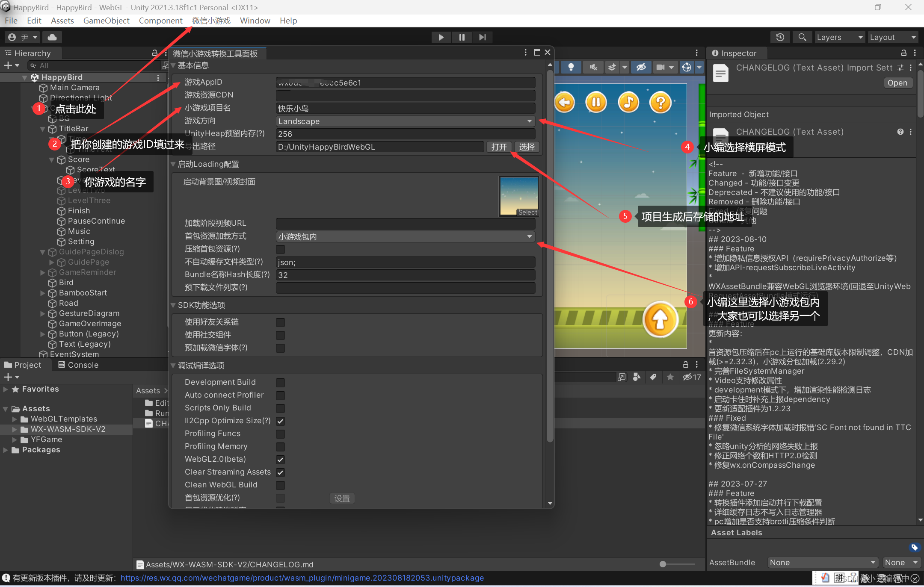Open the cloud services icon

point(52,37)
